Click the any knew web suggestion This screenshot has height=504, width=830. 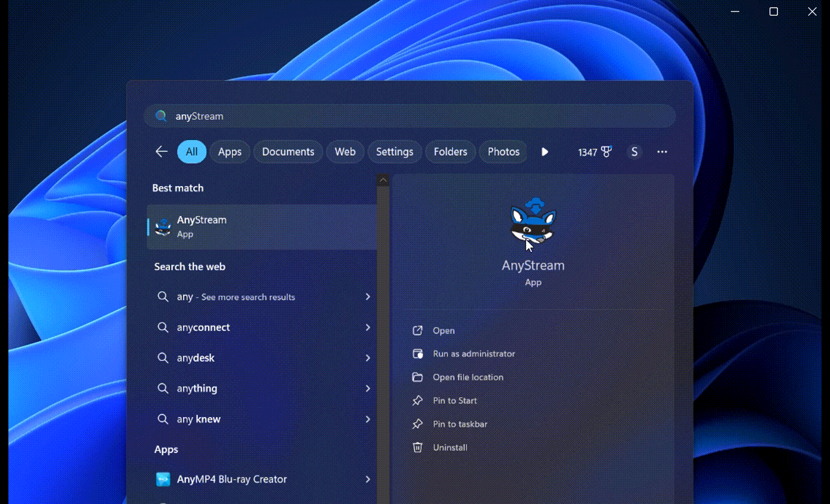click(x=262, y=419)
